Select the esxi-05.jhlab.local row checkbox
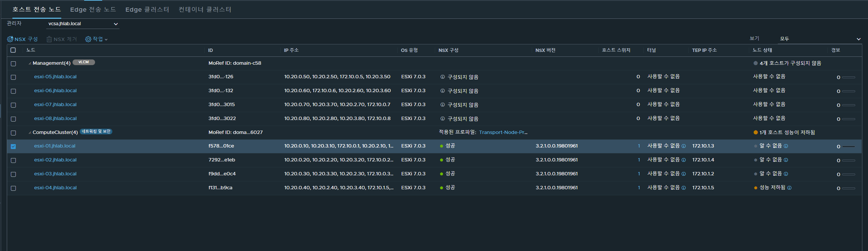Viewport: 868px width, 251px height. point(13,77)
